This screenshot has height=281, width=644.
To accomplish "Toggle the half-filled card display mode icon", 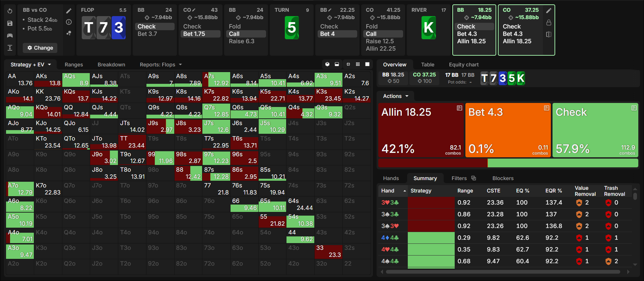I will point(337,64).
